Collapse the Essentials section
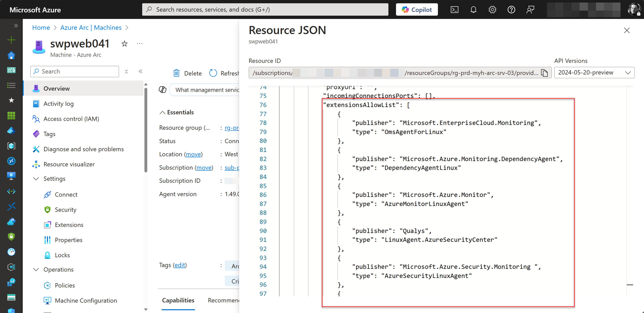 (x=162, y=112)
